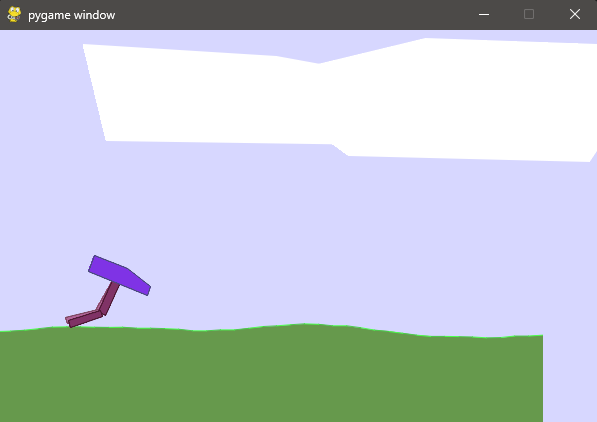Screen dimensions: 597x422
Task: Click the sky gap right of the terrain
Action: [x=570, y=377]
